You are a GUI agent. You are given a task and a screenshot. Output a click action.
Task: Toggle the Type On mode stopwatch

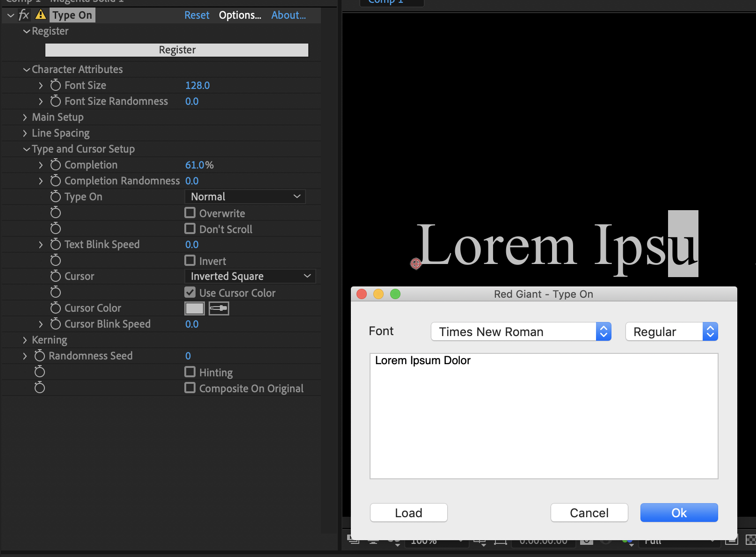(x=56, y=197)
